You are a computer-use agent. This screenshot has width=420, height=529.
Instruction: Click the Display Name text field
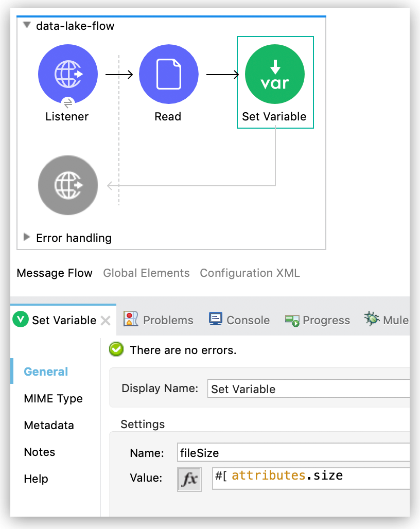coord(309,389)
